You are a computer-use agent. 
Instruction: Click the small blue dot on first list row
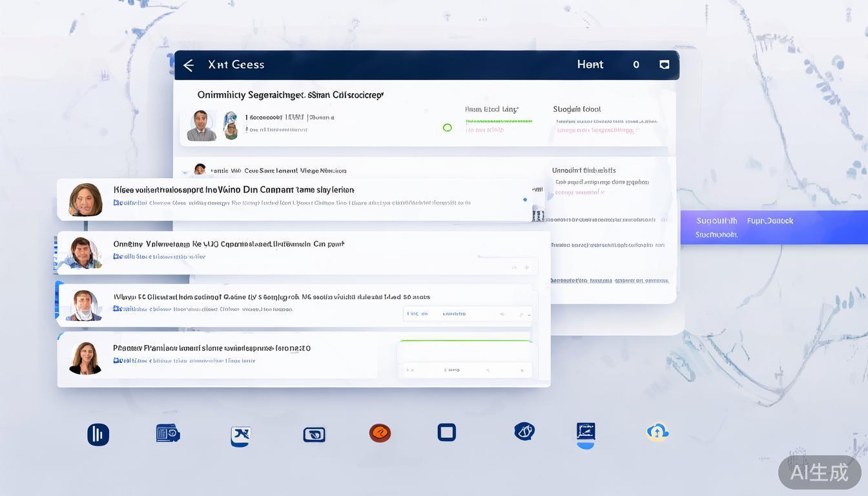[x=524, y=200]
